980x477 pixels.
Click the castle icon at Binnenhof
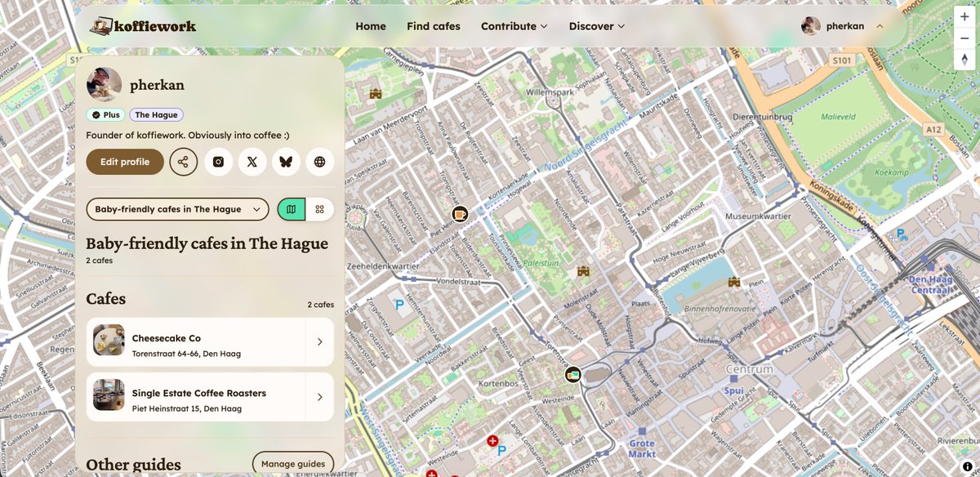[x=734, y=282]
